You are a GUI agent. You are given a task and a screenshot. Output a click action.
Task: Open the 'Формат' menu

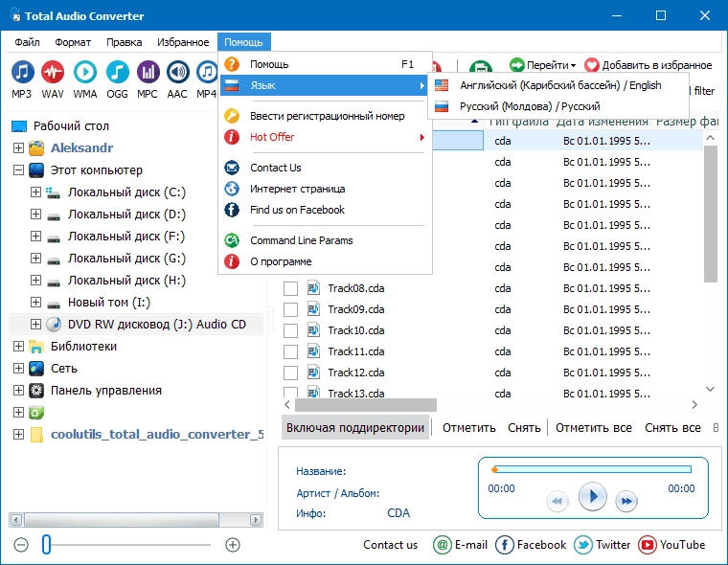(x=73, y=42)
